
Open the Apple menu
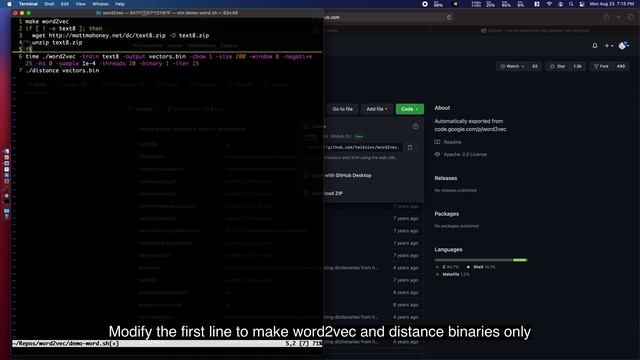(x=9, y=4)
